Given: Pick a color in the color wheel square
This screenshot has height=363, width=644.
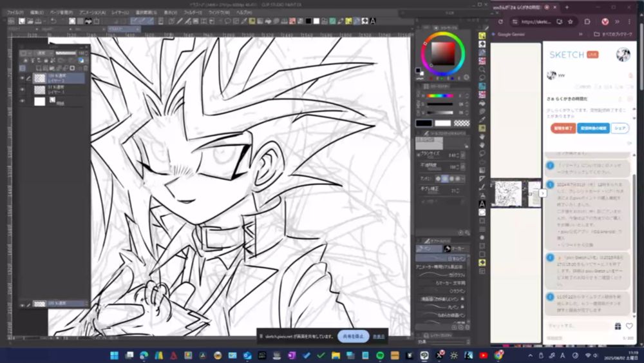Looking at the screenshot, I should click(x=443, y=54).
